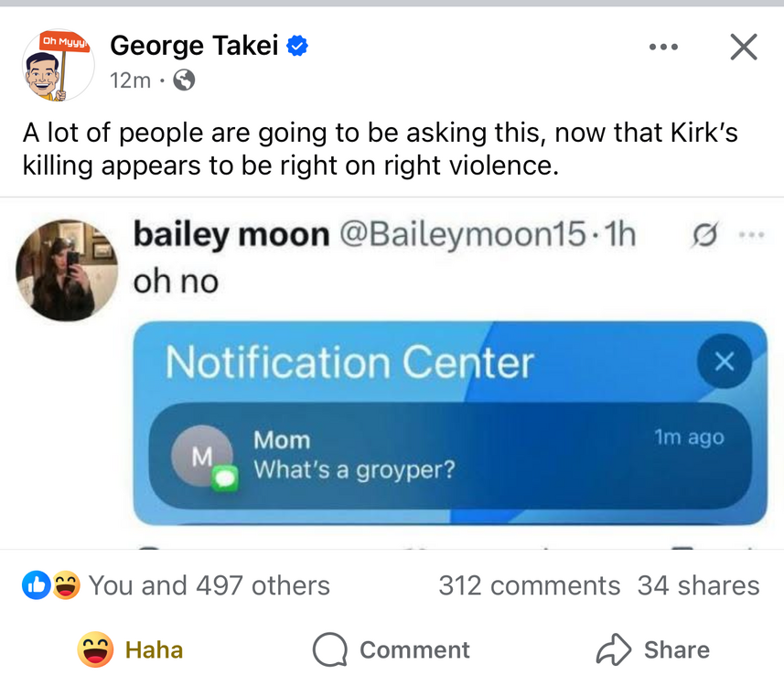Open the 12m post timestamp

(x=130, y=80)
